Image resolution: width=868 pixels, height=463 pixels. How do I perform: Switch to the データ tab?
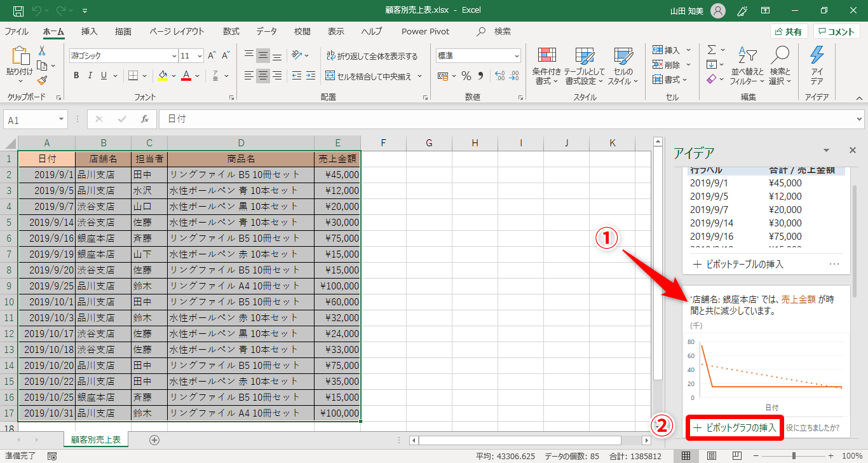267,32
